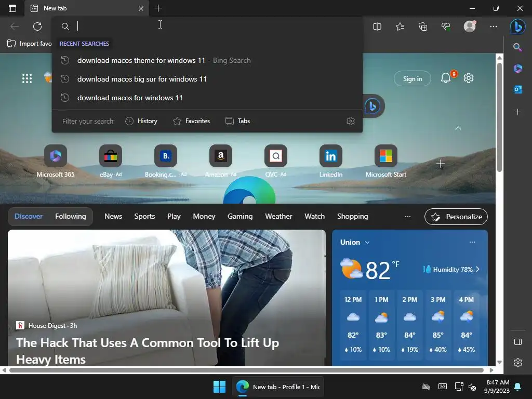Open Collections toolbar icon
The image size is (532, 399).
point(423,26)
